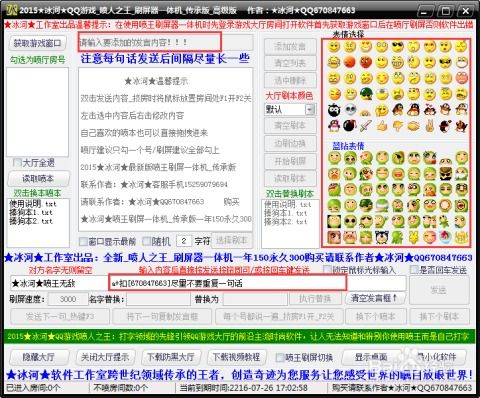The image size is (480, 398).
Task: Select the handshake emoticon
Action: [x=414, y=125]
